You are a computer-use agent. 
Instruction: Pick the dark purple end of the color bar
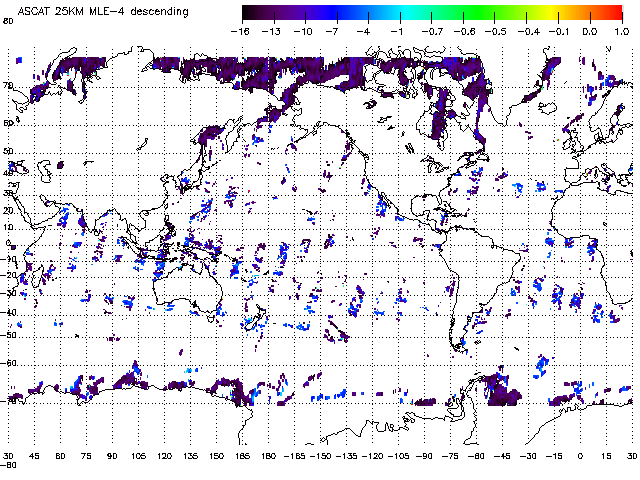253,13
